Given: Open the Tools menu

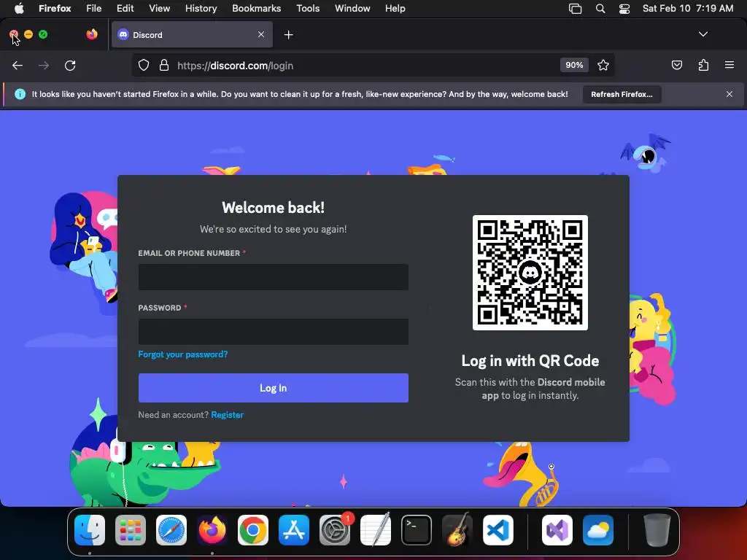Looking at the screenshot, I should click(308, 8).
